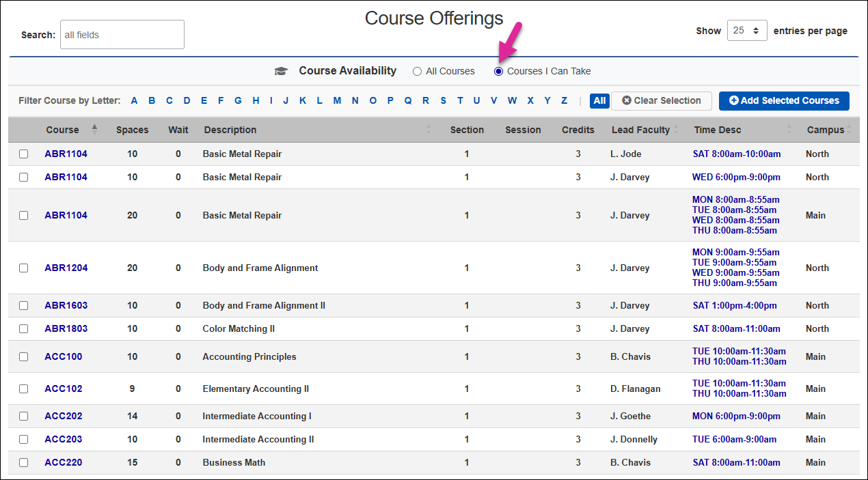Click the MON 6:00pm-9:00pm time link
The width and height of the screenshot is (868, 480).
click(x=736, y=416)
